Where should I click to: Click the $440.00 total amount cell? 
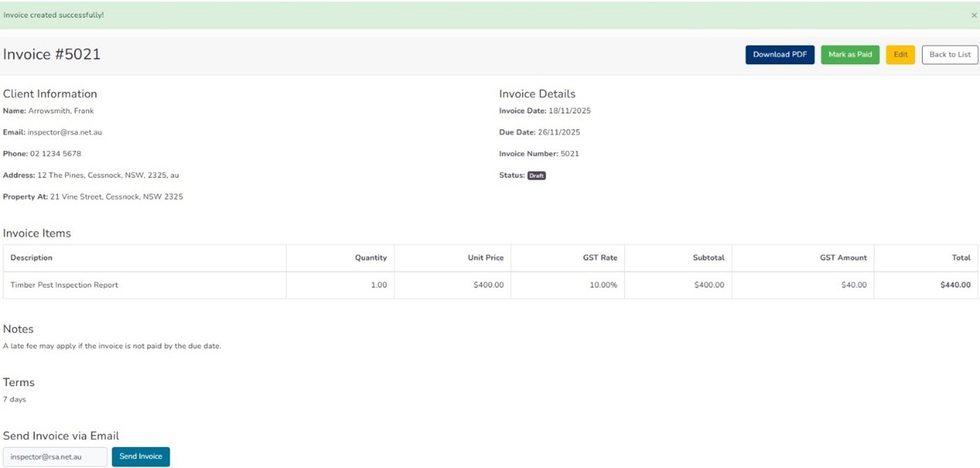953,285
